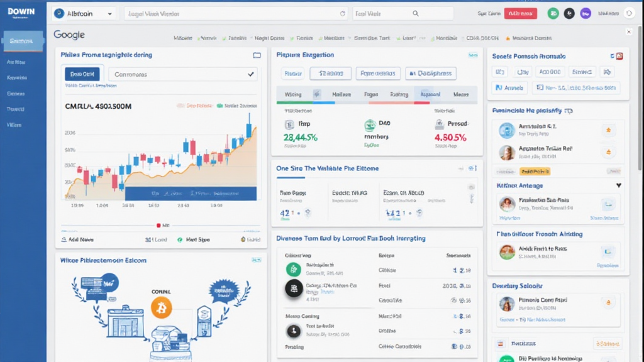Select the highlighted top item in left sidebar
The width and height of the screenshot is (644, 362).
point(23,41)
